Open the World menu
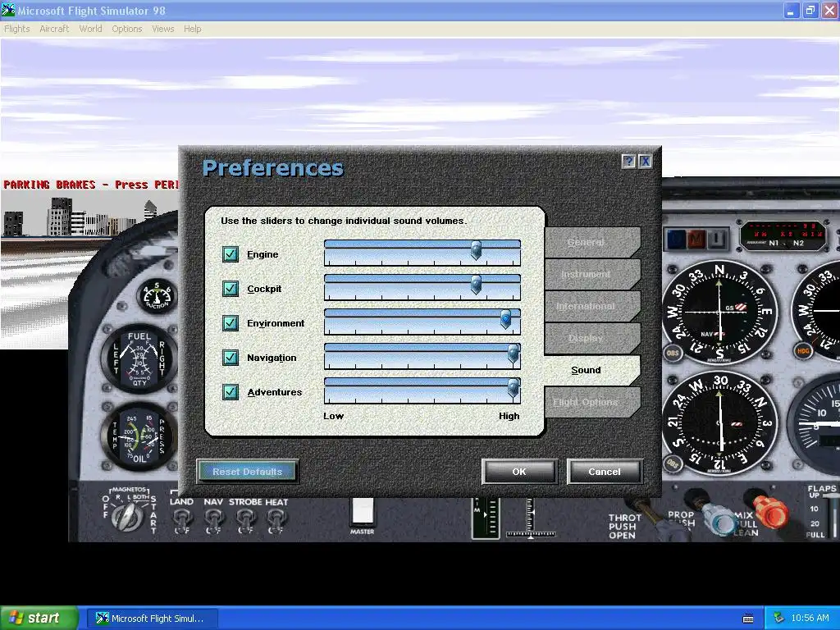 [90, 29]
